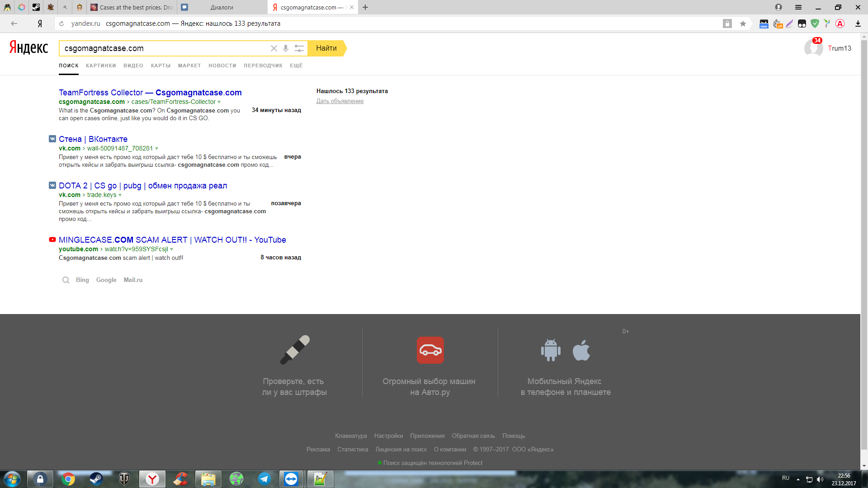868x488 pixels.
Task: Focus the Yandex search input field
Action: pyautogui.click(x=165, y=48)
